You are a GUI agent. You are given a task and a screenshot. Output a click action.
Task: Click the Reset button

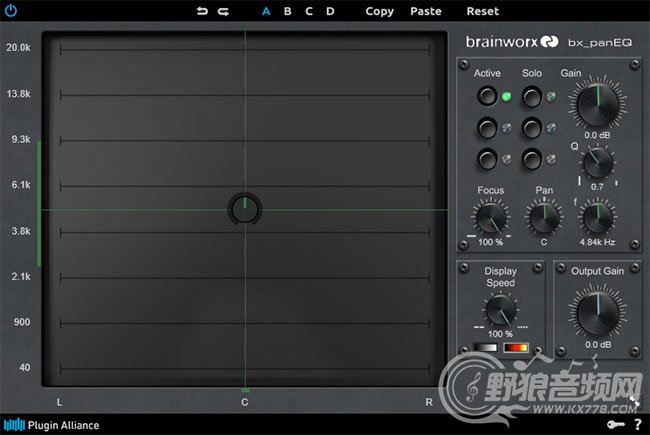click(483, 11)
